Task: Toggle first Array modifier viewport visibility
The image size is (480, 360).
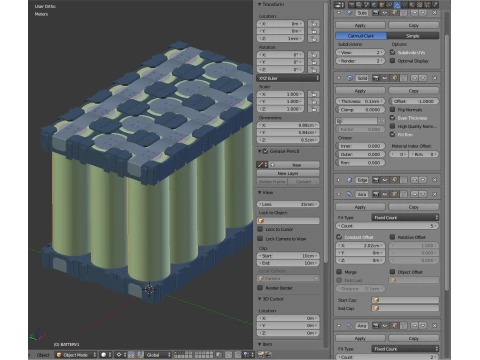Action: (385, 194)
